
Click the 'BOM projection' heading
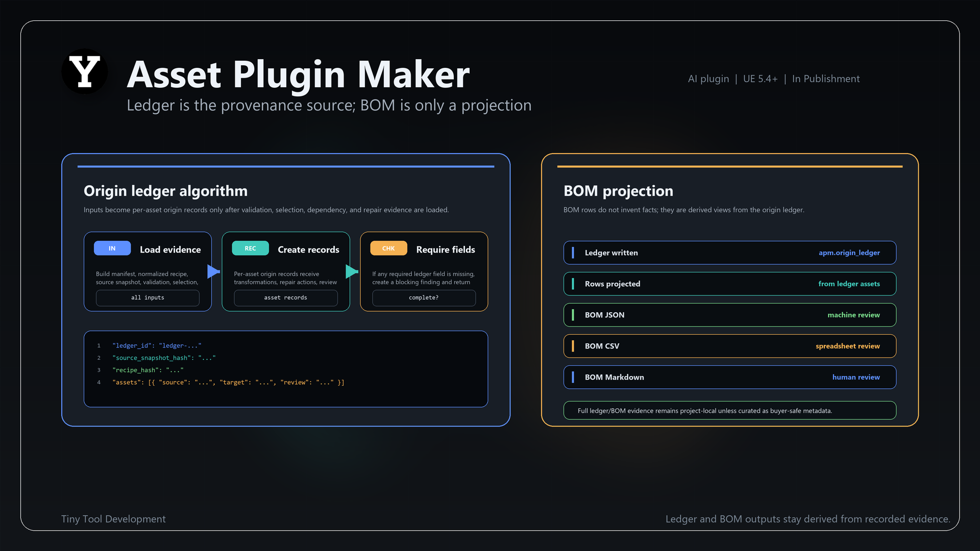[x=618, y=191]
